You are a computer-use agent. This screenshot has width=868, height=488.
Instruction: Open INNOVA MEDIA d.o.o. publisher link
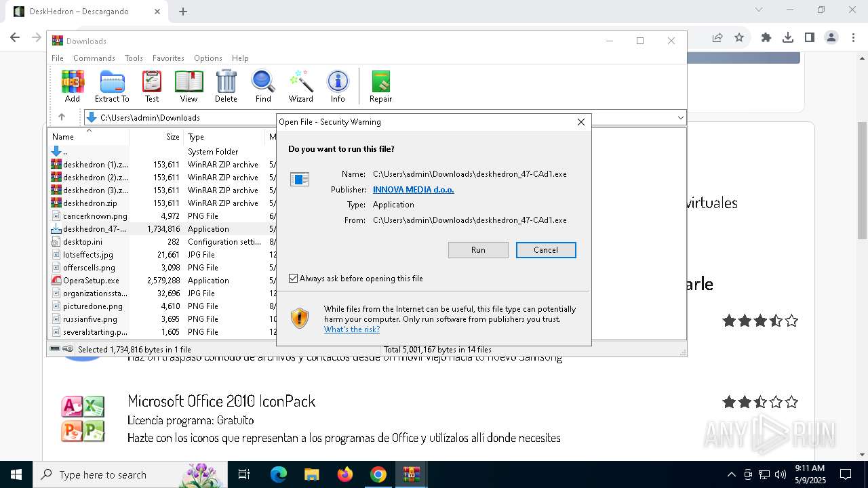point(414,190)
